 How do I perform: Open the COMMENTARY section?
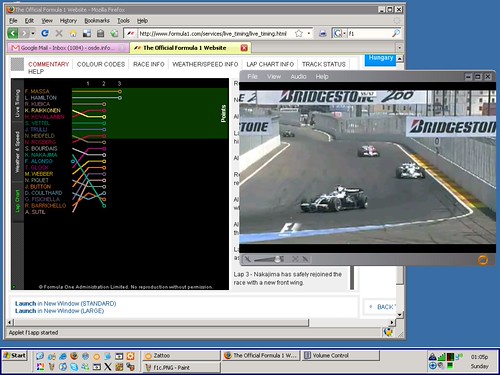(x=49, y=64)
